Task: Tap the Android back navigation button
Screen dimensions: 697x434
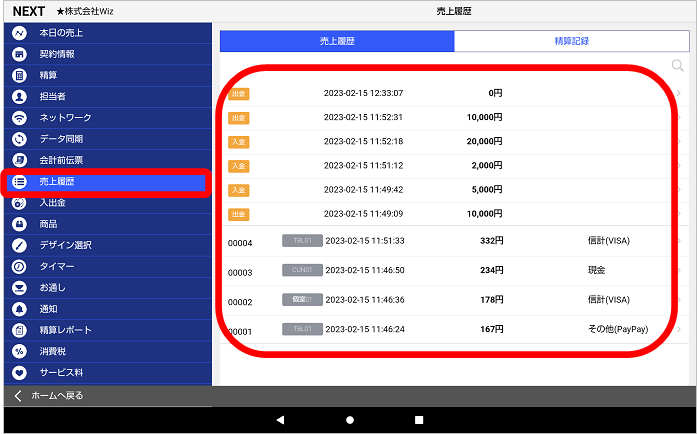Action: point(280,420)
